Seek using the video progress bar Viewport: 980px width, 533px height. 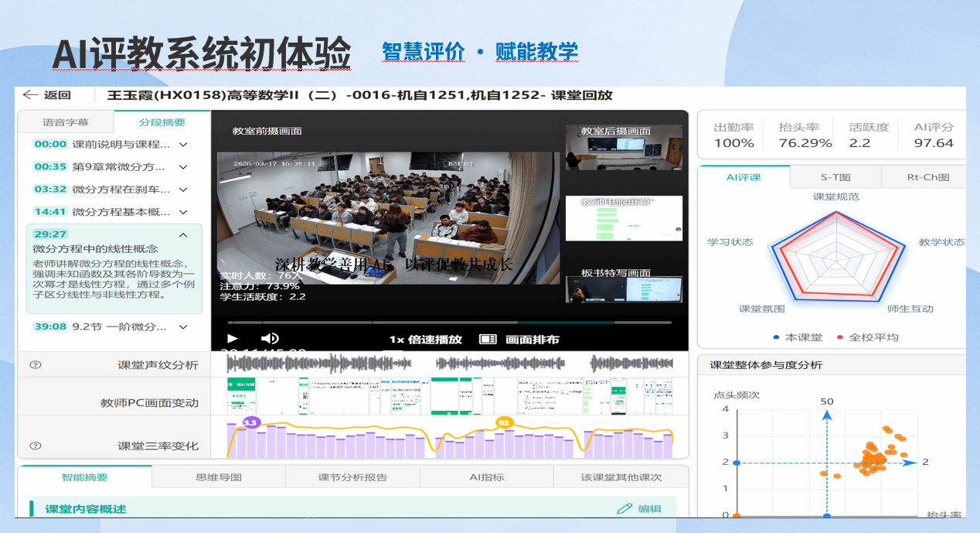(x=448, y=322)
